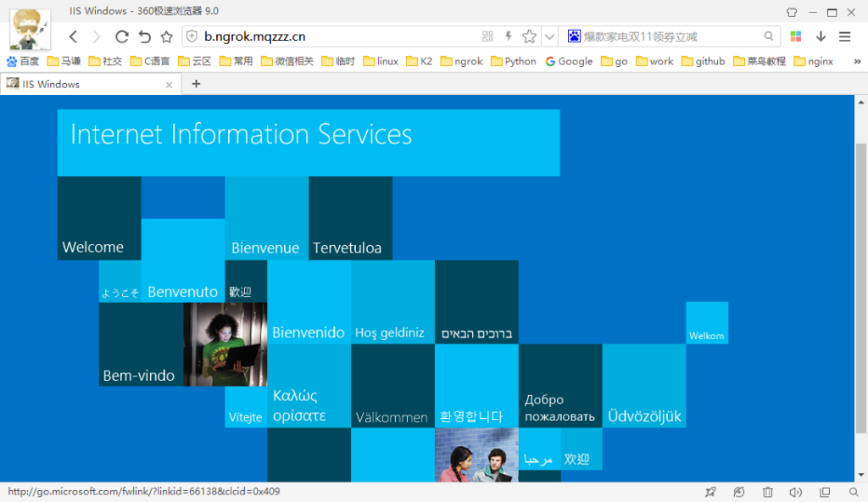Click the photo of two people
The width and height of the screenshot is (868, 502).
476,455
